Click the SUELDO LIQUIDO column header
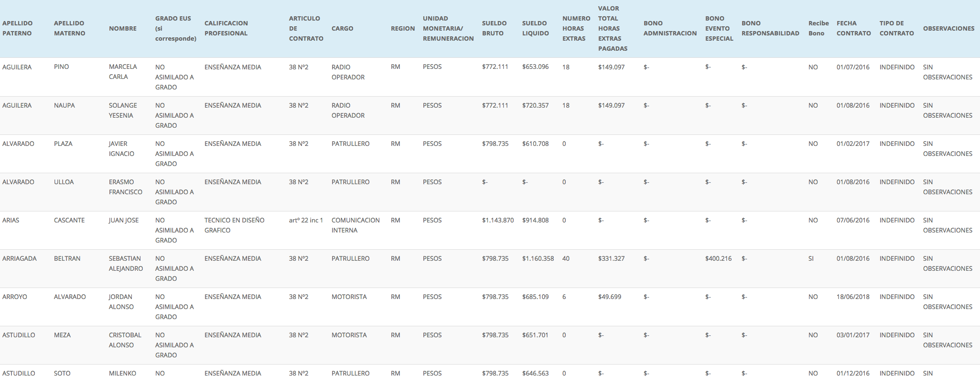 click(x=536, y=28)
